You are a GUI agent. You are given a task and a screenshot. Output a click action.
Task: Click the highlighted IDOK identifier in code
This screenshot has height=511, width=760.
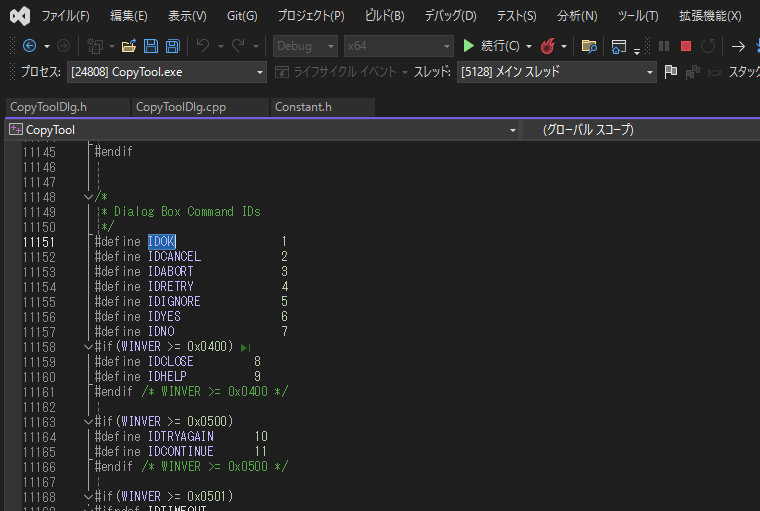tap(161, 242)
